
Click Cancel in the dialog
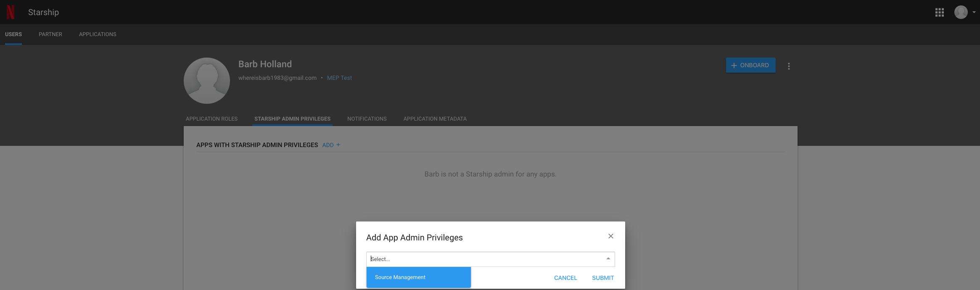point(565,278)
